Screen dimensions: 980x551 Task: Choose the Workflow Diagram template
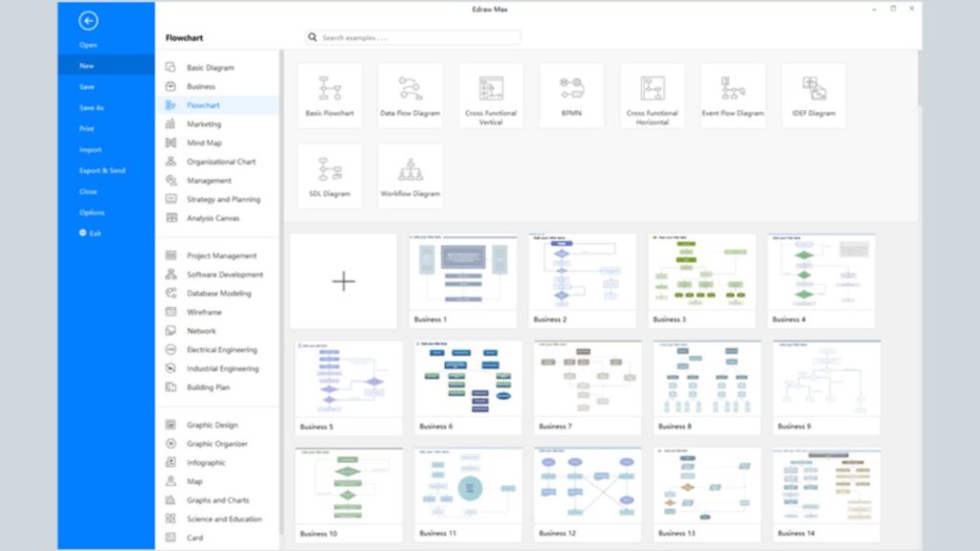[410, 176]
